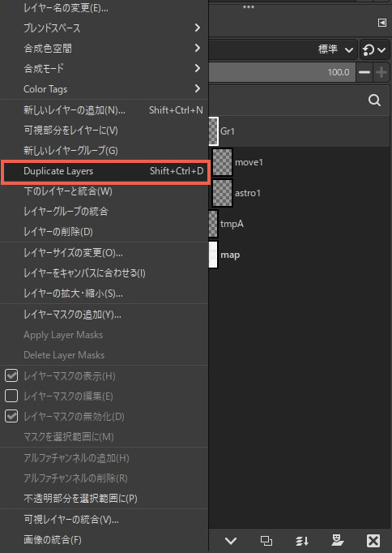The image size is (392, 553).
Task: Click the opacity plus button
Action: coord(381,72)
